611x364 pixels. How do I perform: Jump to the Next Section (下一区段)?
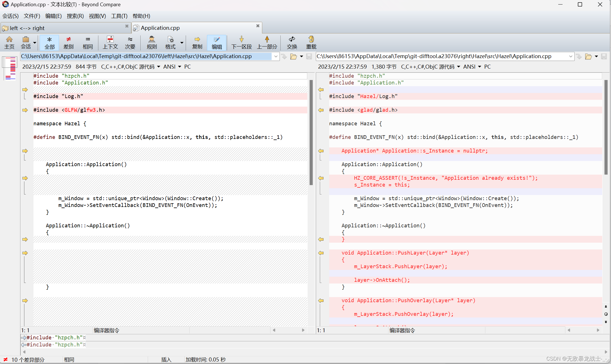(241, 43)
